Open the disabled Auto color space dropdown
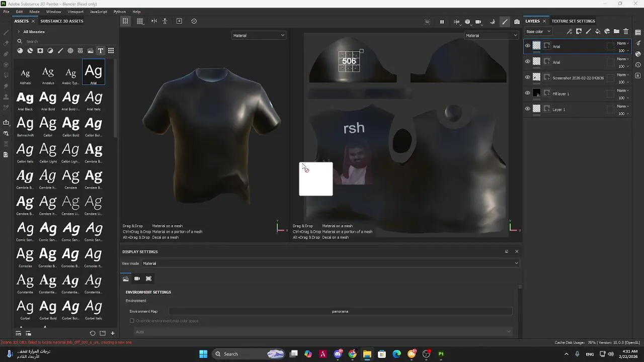Image resolution: width=644 pixels, height=362 pixels. (323, 332)
